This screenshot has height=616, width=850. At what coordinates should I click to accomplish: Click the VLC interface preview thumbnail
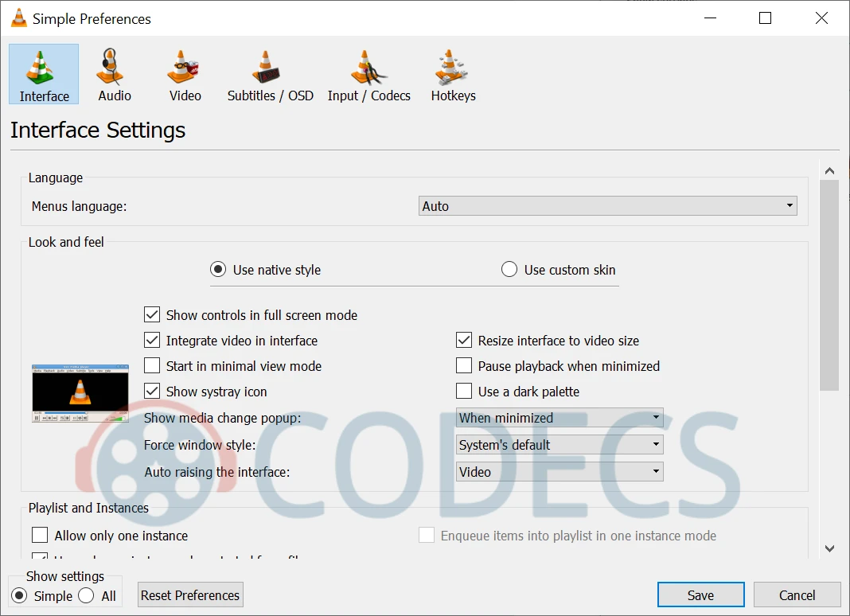(x=80, y=393)
